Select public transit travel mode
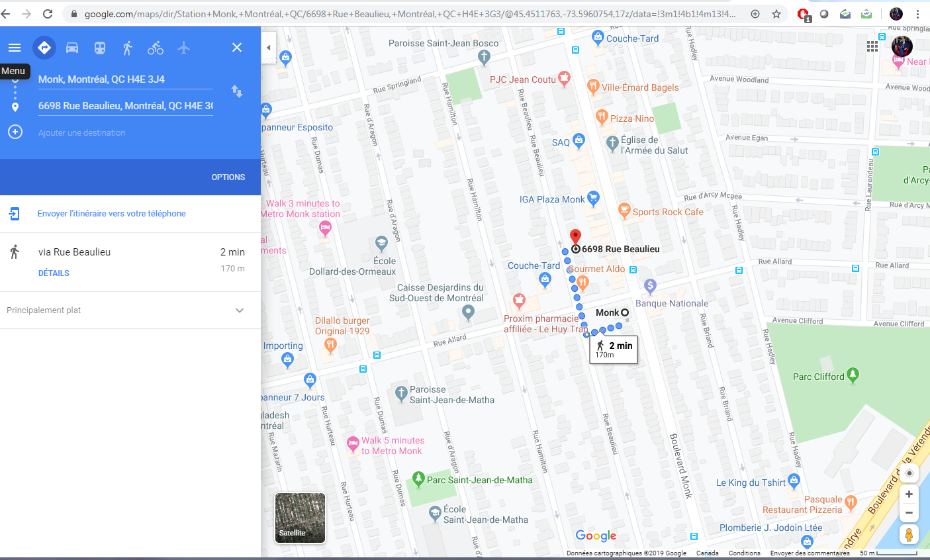The width and height of the screenshot is (930, 560). pos(100,48)
